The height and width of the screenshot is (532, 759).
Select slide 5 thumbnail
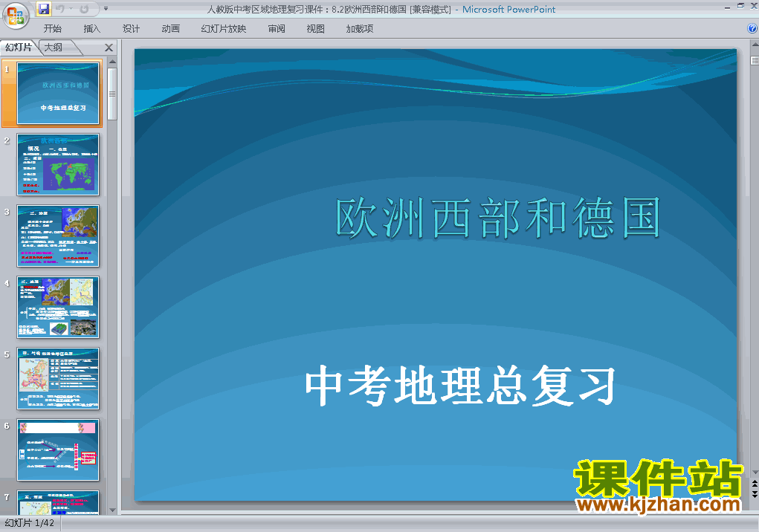pyautogui.click(x=58, y=379)
